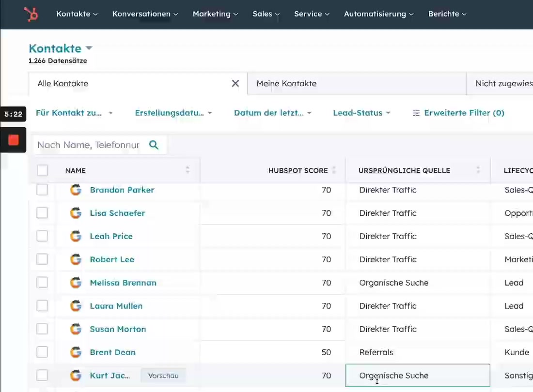
Task: Open the Marketing navigation menu
Action: (x=215, y=14)
